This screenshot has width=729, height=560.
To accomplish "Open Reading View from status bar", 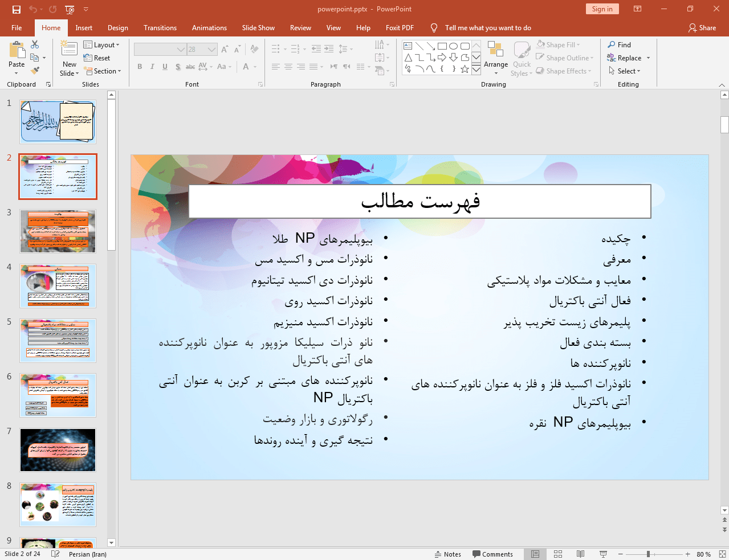I will (580, 554).
